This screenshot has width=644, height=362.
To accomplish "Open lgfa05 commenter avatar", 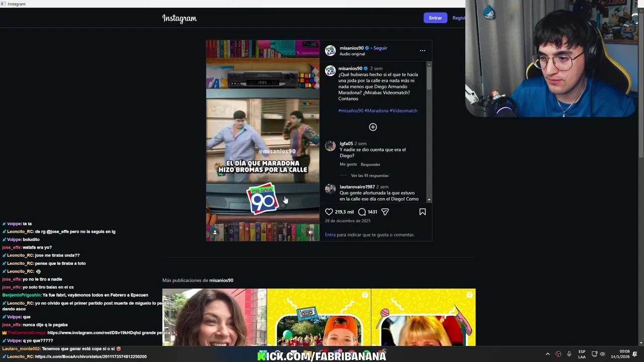I will 330,146.
